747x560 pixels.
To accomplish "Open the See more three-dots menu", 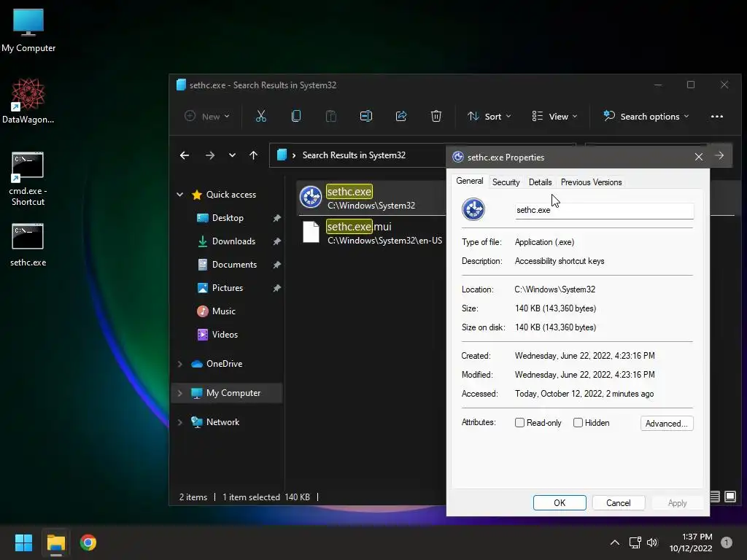I will (x=716, y=116).
